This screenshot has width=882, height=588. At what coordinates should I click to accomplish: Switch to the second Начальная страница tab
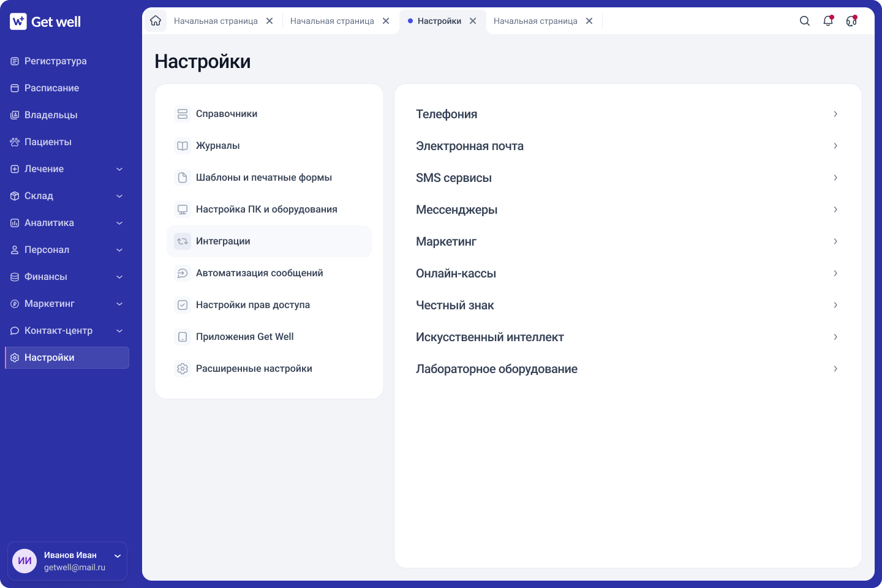point(332,21)
